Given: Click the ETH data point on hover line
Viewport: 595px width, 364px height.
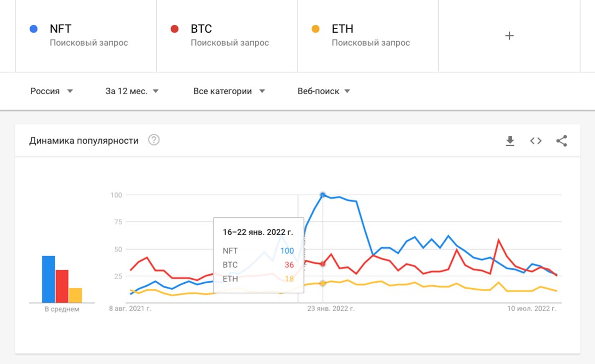Looking at the screenshot, I should pyautogui.click(x=323, y=283).
